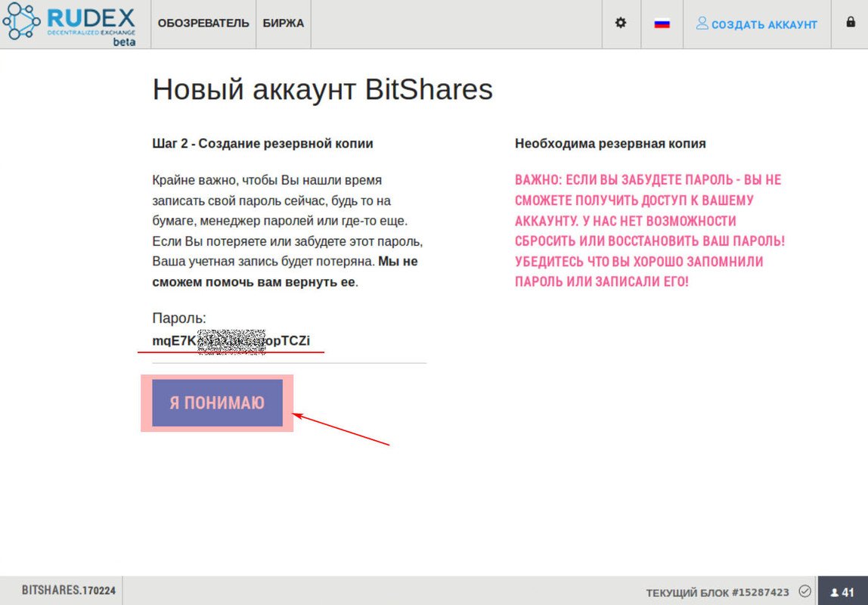Click the Необходима резервная копия heading
This screenshot has width=868, height=605.
coord(610,144)
